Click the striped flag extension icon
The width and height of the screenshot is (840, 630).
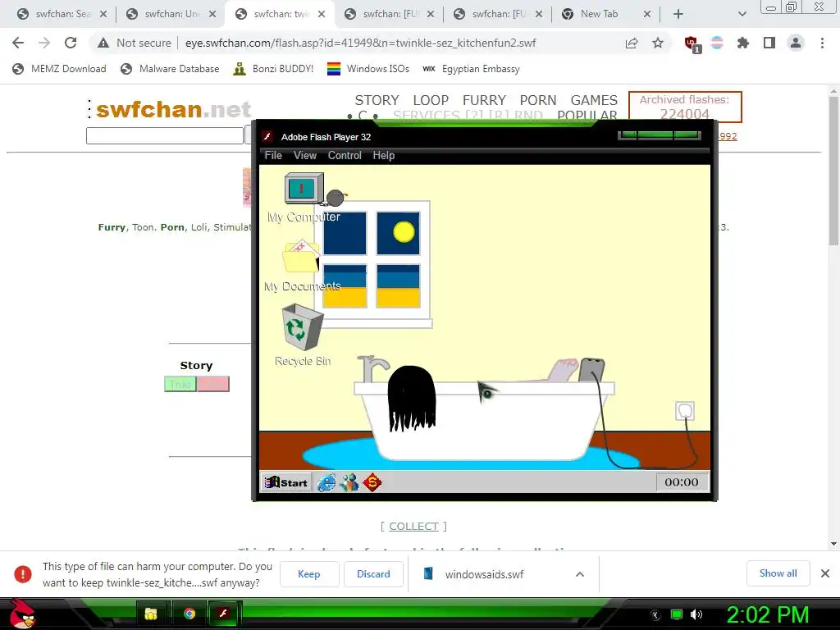pos(717,43)
